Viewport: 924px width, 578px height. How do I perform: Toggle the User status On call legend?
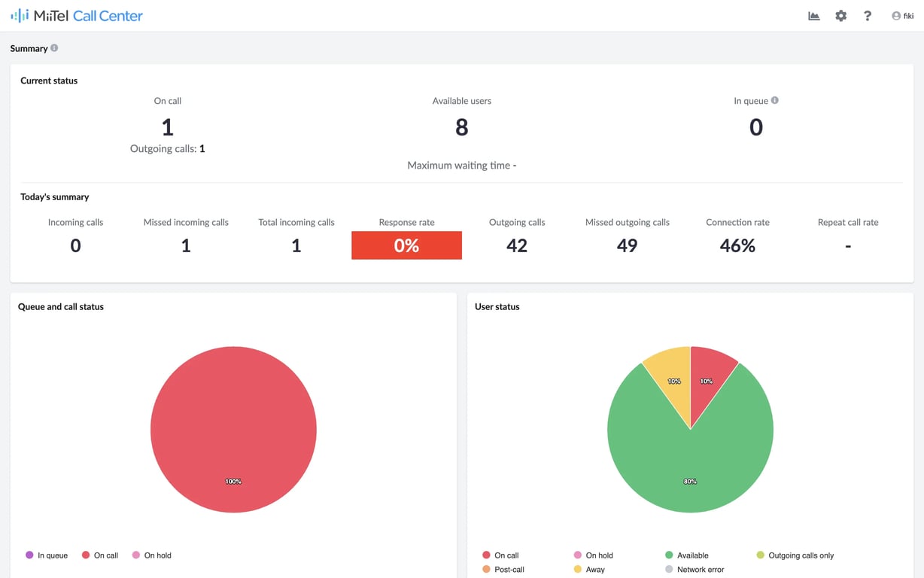click(x=500, y=555)
